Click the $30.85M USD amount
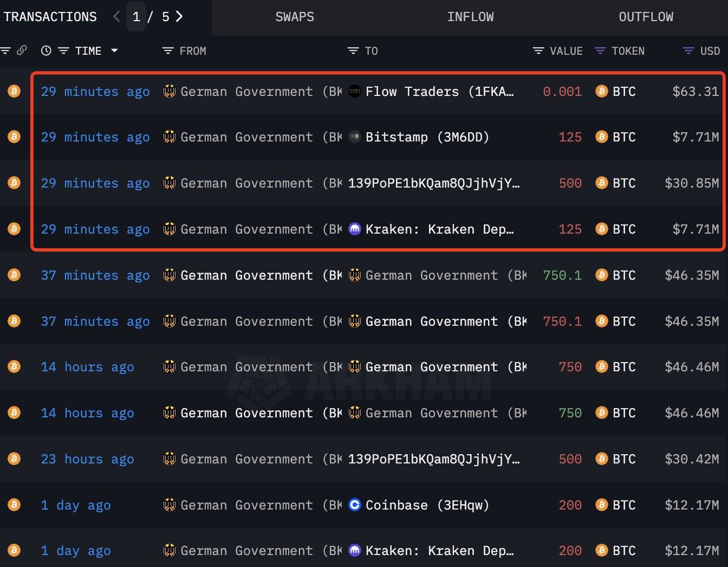 [x=692, y=183]
